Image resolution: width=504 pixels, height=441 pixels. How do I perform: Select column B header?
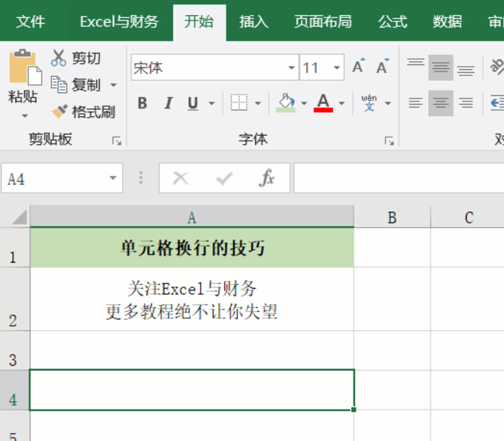click(392, 217)
